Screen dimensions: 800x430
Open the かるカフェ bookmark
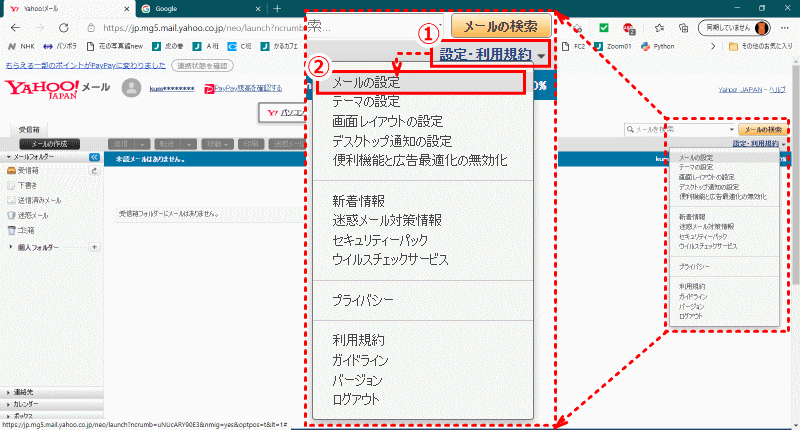[x=279, y=46]
